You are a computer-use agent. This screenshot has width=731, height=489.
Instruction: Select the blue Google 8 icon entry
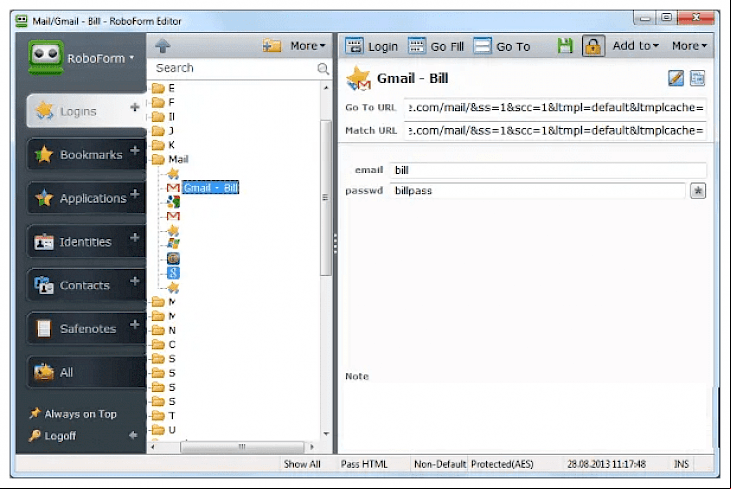173,273
